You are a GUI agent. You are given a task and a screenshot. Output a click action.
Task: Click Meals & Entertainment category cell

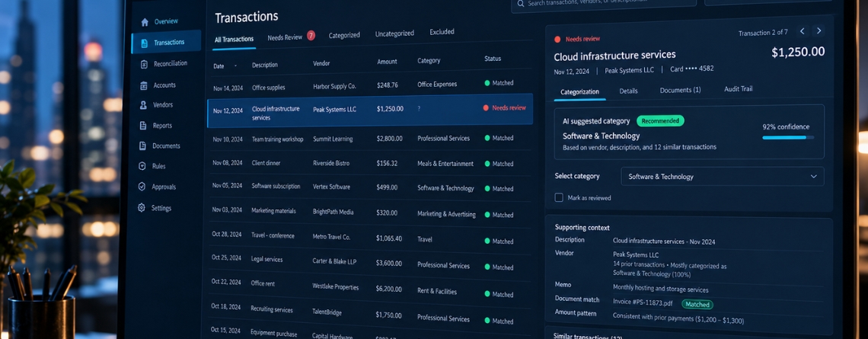coord(445,164)
